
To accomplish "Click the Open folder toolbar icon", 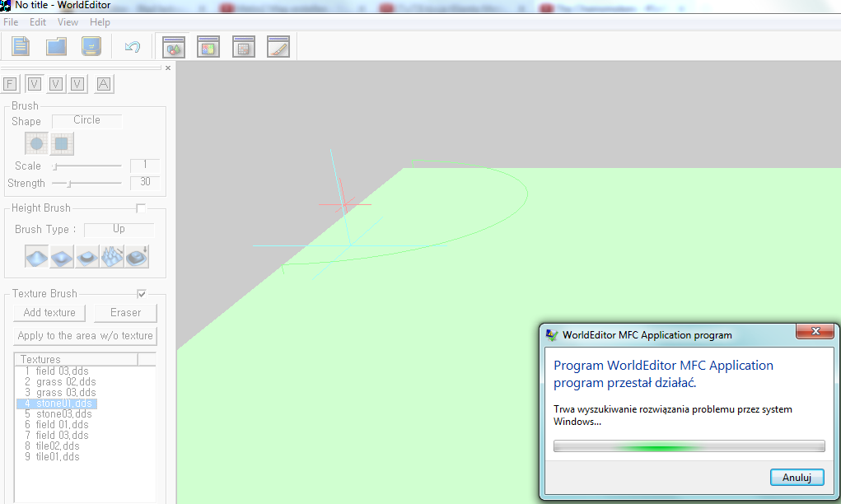I will click(x=56, y=46).
